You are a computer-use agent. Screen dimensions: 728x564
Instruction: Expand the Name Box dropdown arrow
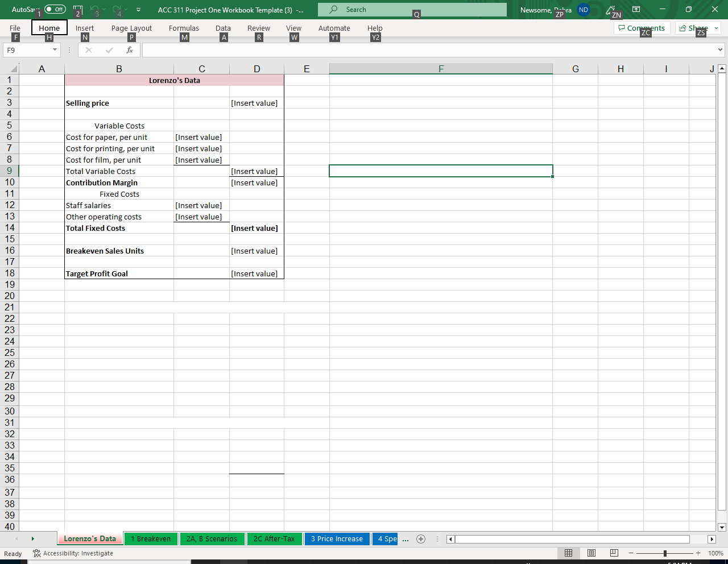pyautogui.click(x=55, y=50)
